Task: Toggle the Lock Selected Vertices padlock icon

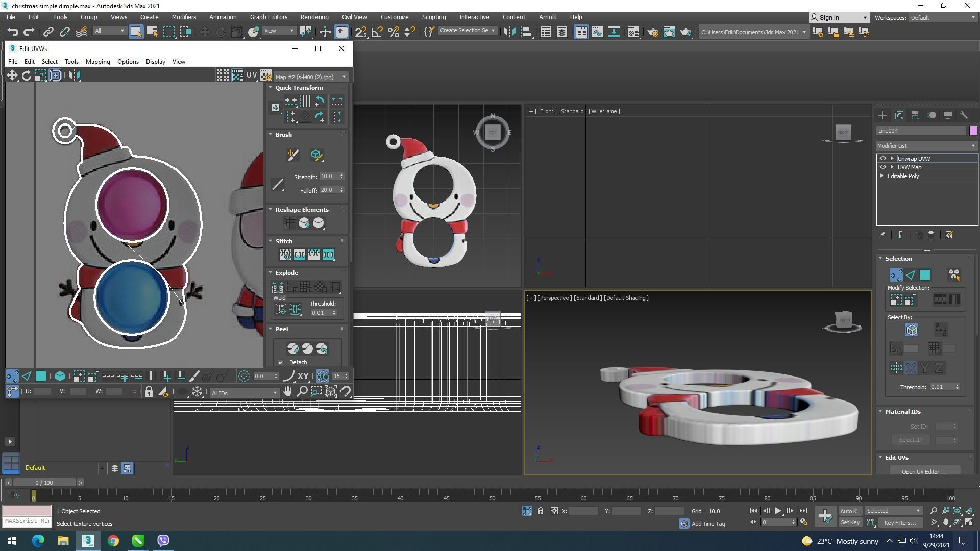Action: [149, 392]
